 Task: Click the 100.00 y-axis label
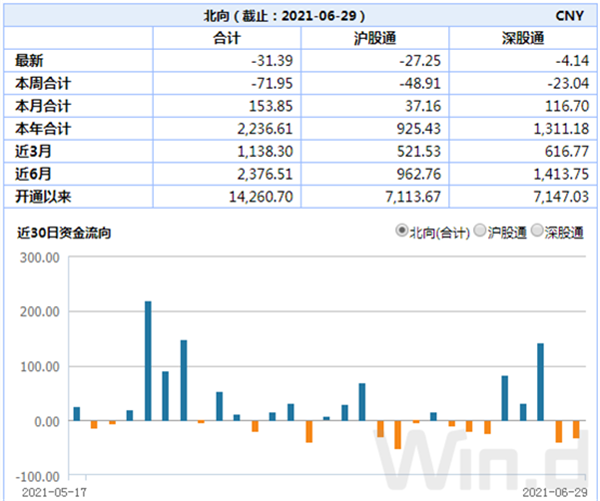point(40,367)
